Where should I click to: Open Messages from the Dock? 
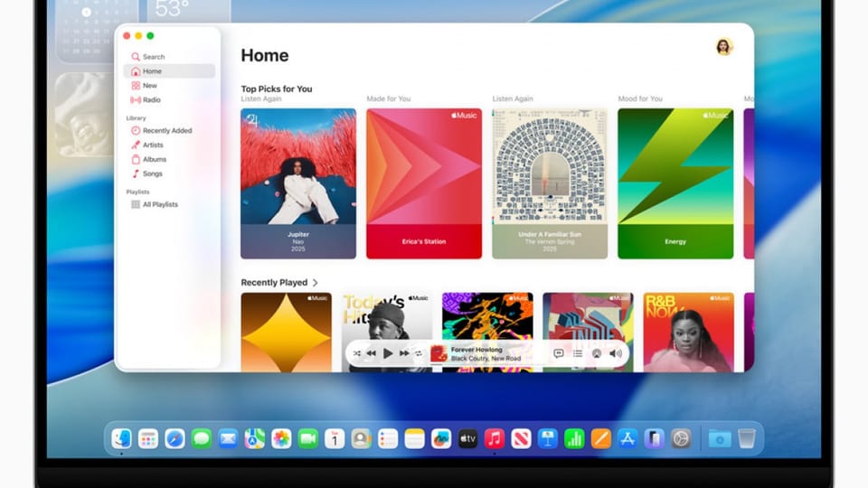(202, 439)
